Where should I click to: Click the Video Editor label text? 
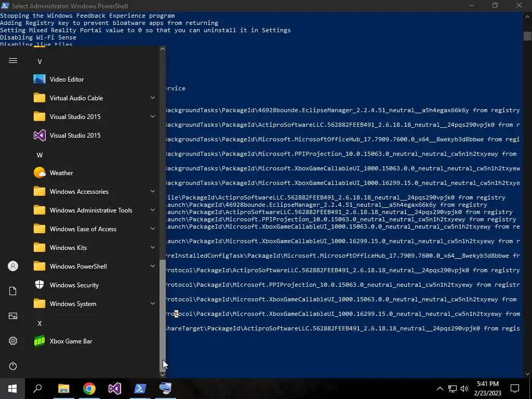point(67,79)
